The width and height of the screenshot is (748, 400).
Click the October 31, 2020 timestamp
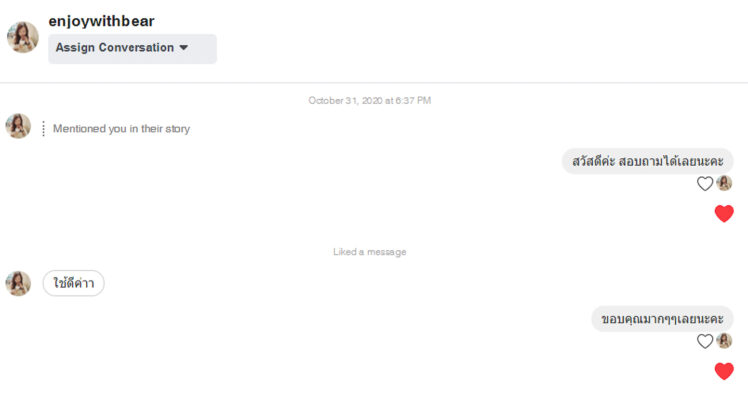click(x=370, y=101)
